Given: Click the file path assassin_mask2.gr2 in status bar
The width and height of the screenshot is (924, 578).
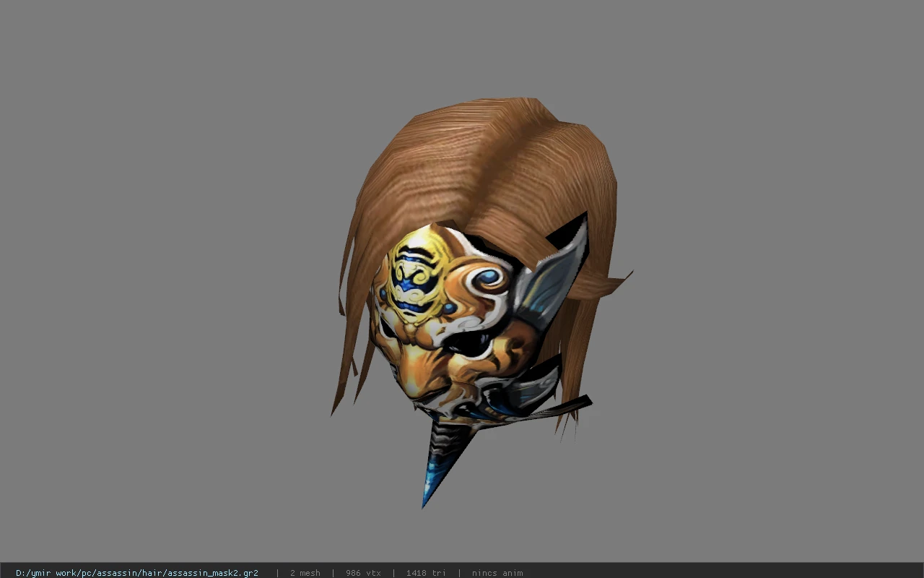Looking at the screenshot, I should pos(137,573).
